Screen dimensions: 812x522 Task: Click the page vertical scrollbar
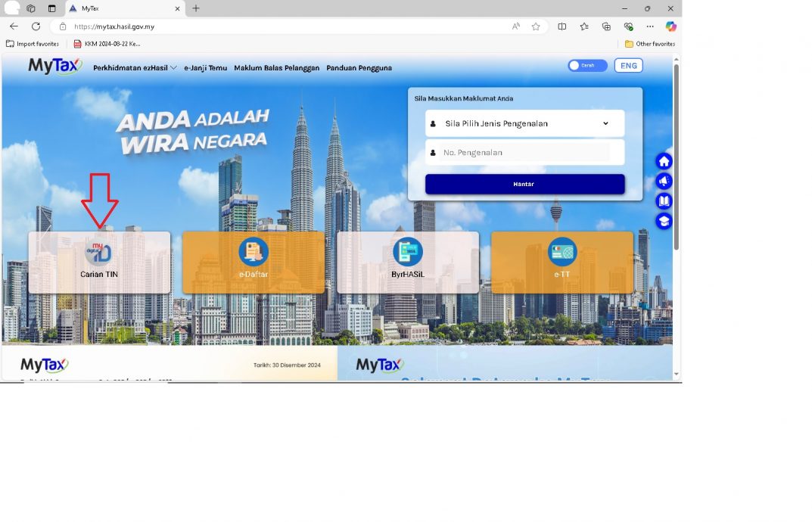point(676,159)
